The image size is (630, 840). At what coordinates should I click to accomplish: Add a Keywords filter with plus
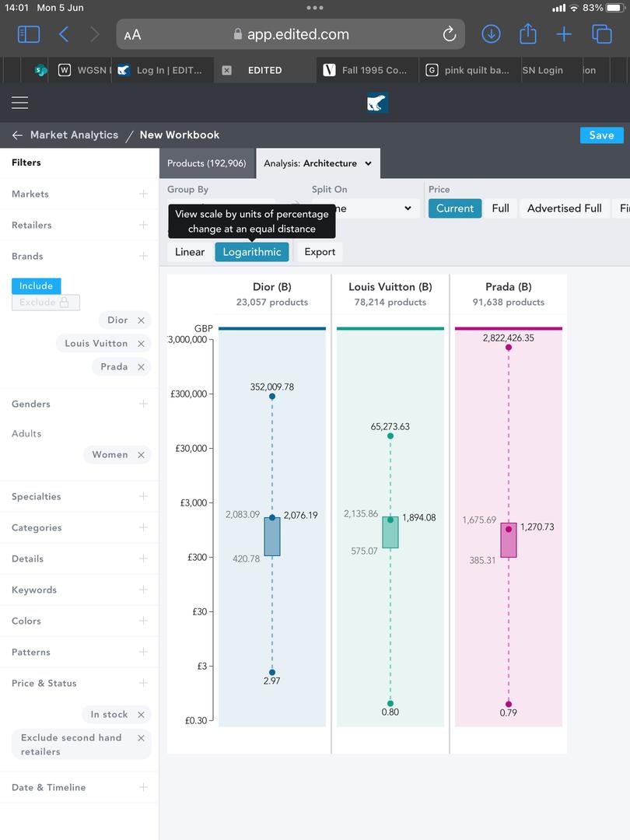[144, 590]
